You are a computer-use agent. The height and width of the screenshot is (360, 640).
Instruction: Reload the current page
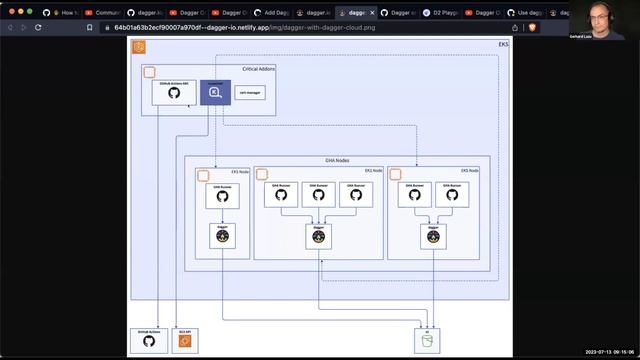[x=38, y=27]
